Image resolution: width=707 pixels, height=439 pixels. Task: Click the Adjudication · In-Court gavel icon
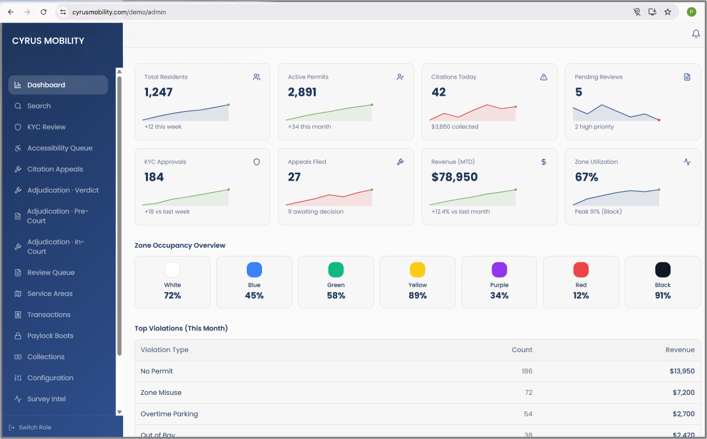tap(18, 247)
